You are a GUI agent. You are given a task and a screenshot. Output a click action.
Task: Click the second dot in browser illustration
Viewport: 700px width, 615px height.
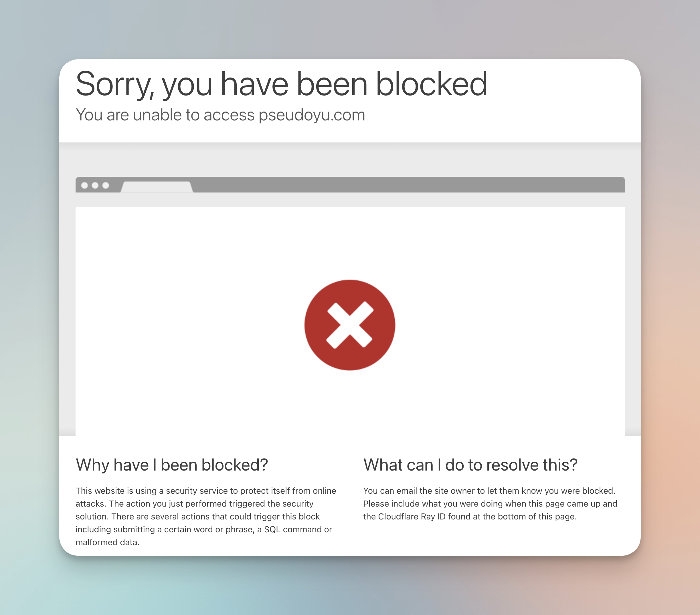[x=95, y=185]
